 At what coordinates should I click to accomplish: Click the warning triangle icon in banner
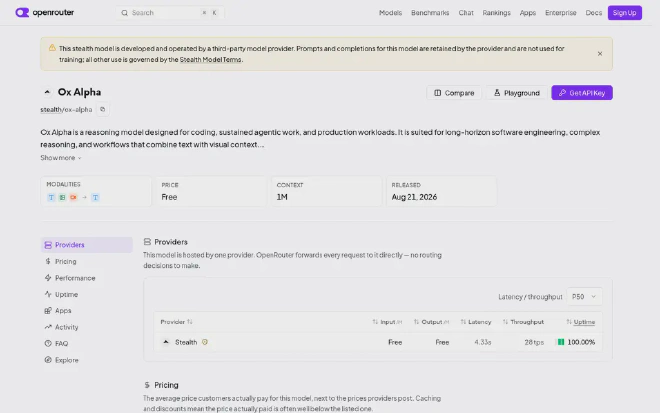point(52,48)
